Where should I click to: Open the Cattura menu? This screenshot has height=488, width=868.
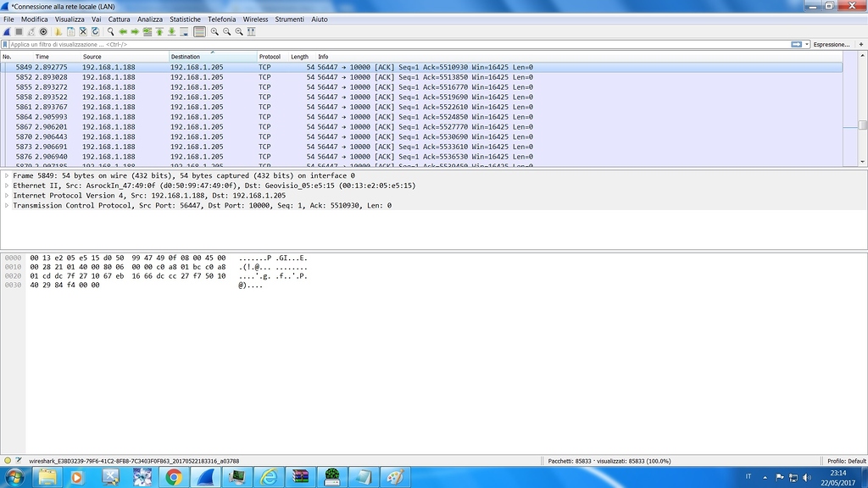point(119,19)
